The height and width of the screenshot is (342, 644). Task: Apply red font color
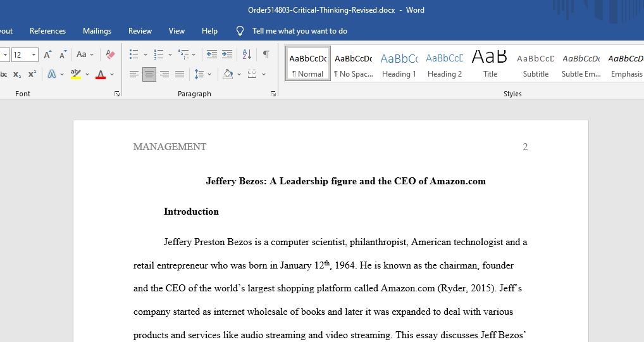(100, 74)
